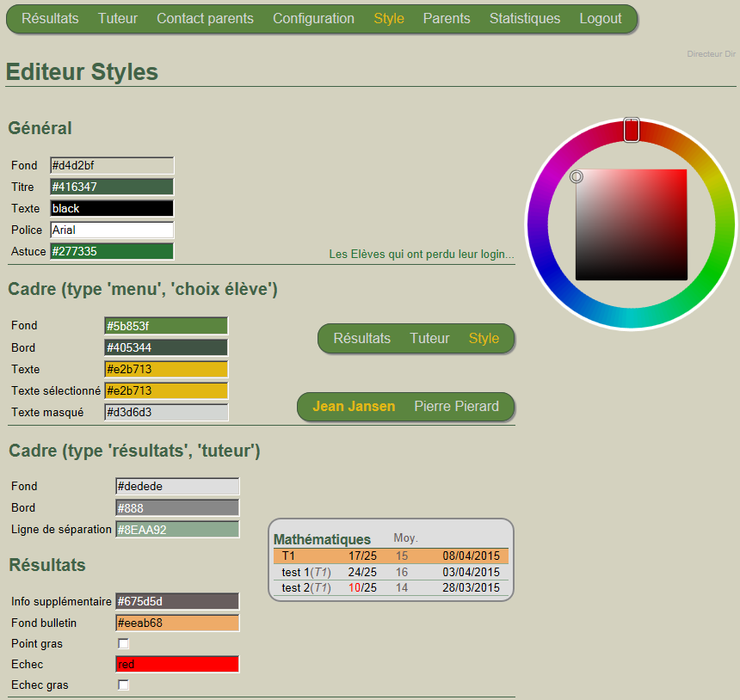Select Jean Jansen in student preview
This screenshot has height=700, width=740.
tap(354, 406)
